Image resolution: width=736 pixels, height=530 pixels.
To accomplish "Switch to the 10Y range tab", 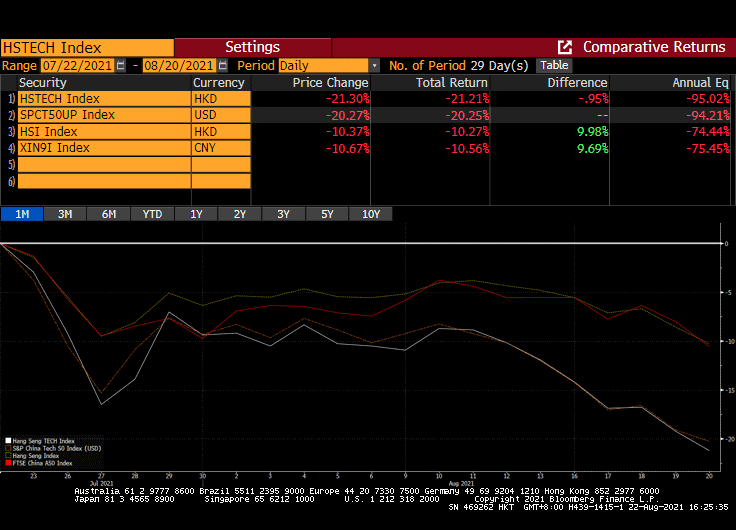I will tap(371, 214).
